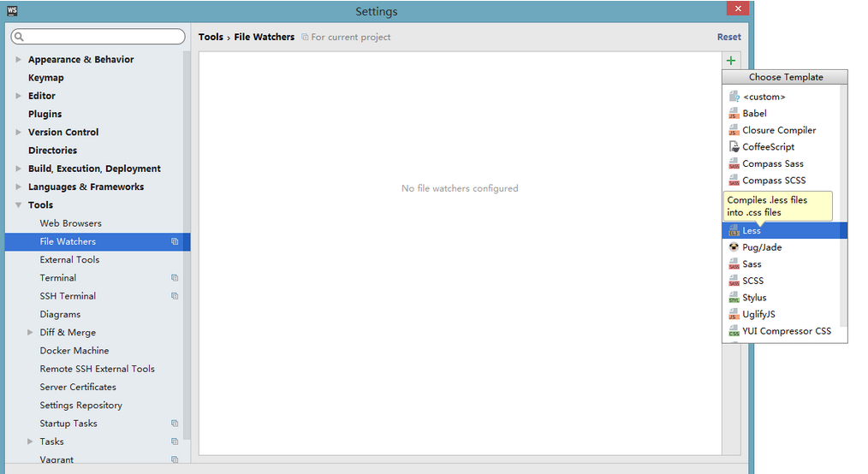The width and height of the screenshot is (868, 474).
Task: Expand Languages & Frameworks arrow
Action: [x=18, y=187]
